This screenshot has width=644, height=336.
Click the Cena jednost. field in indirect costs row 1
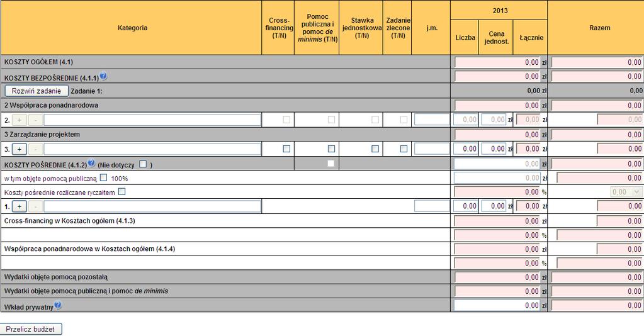click(494, 206)
